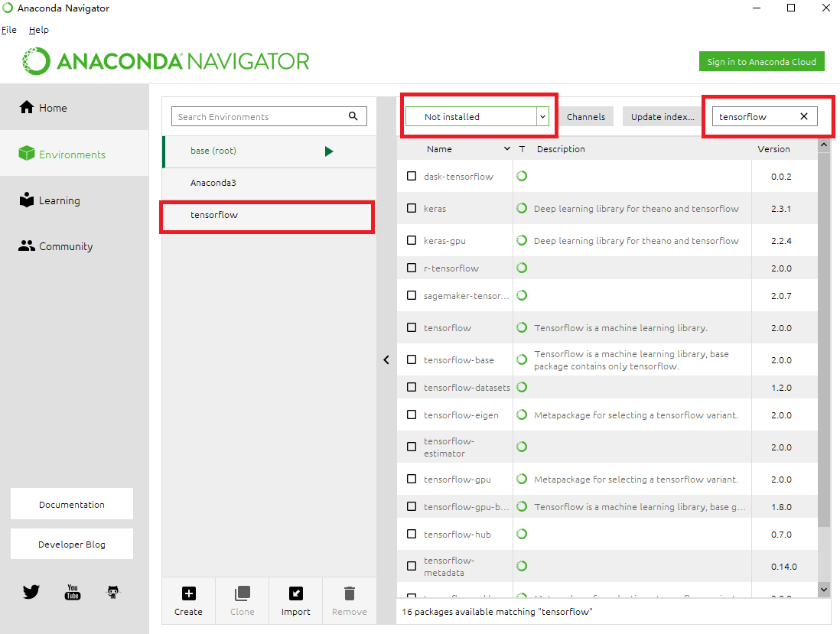This screenshot has height=634, width=840.
Task: Click the Clone environment icon
Action: 243,593
